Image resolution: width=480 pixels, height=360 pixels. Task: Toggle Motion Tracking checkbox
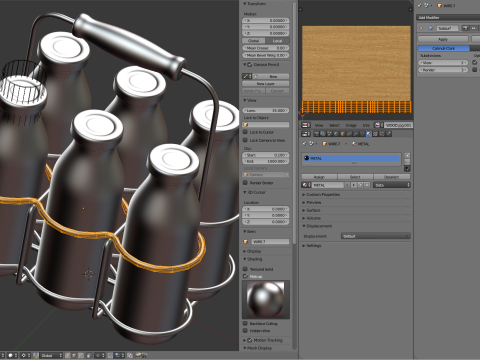[250, 340]
